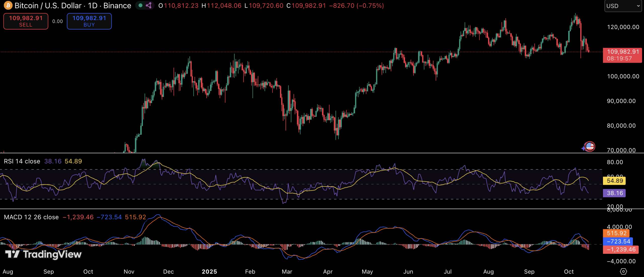Open chart settings hexagon gear icon
644x277 pixels.
(x=623, y=271)
